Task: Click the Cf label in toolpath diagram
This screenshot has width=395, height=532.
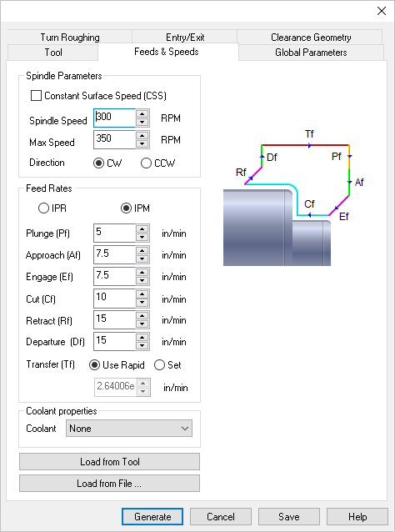Action: [309, 204]
